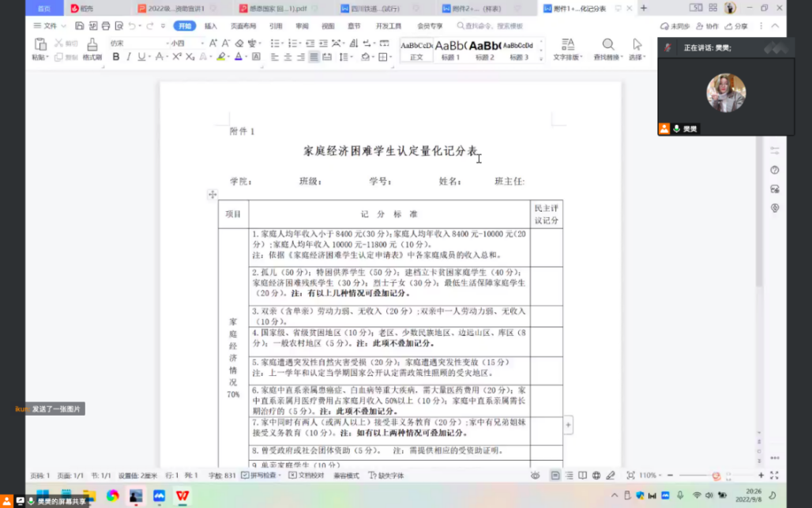This screenshot has width=812, height=508.
Task: Switch to the 插入 (Insert) ribbon tab
Action: click(x=211, y=26)
